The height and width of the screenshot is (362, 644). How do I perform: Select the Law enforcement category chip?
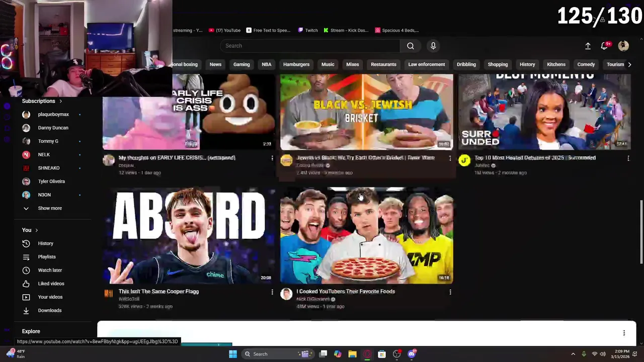[427, 64]
